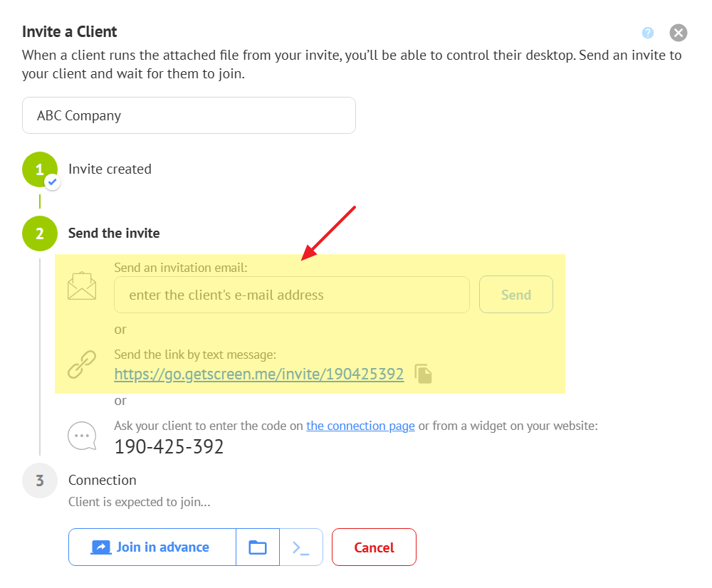The width and height of the screenshot is (712, 588).
Task: Cancel the invite
Action: pyautogui.click(x=374, y=547)
